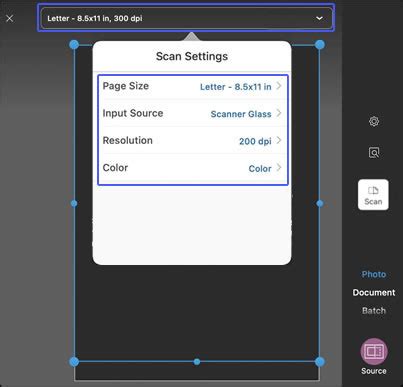
Task: Close the scanner view with the X icon
Action: (x=10, y=18)
